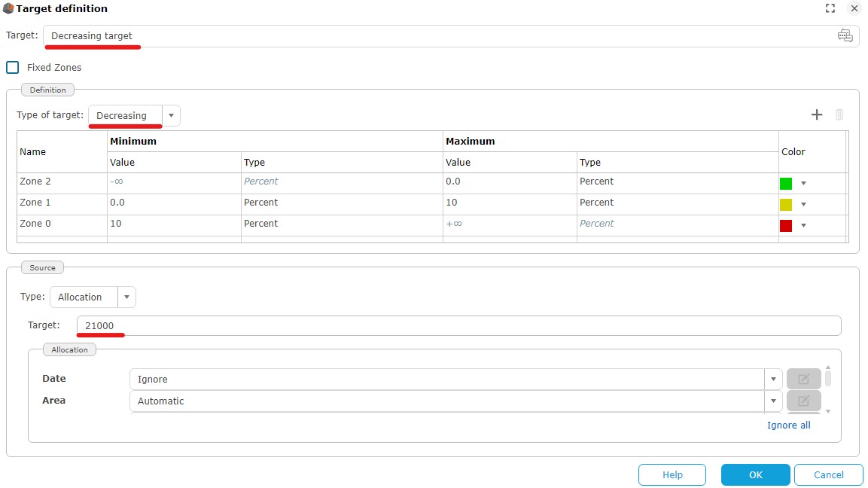This screenshot has height=488, width=868.
Task: Open Zone 0 red color dropdown arrow
Action: click(803, 225)
